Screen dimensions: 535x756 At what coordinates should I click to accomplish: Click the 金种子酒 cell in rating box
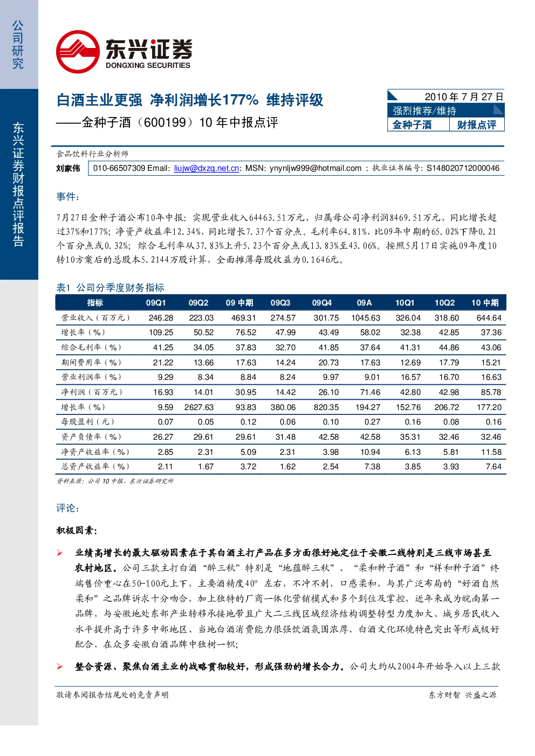point(412,125)
